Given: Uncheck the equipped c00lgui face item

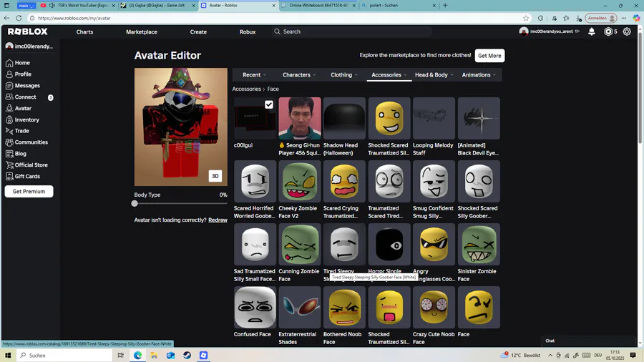Looking at the screenshot, I should pyautogui.click(x=269, y=104).
